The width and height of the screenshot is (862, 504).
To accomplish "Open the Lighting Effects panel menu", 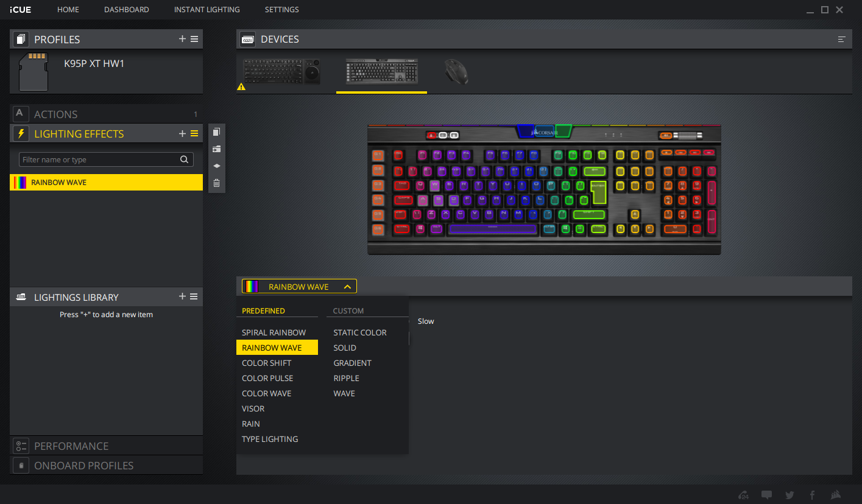I will [x=194, y=133].
